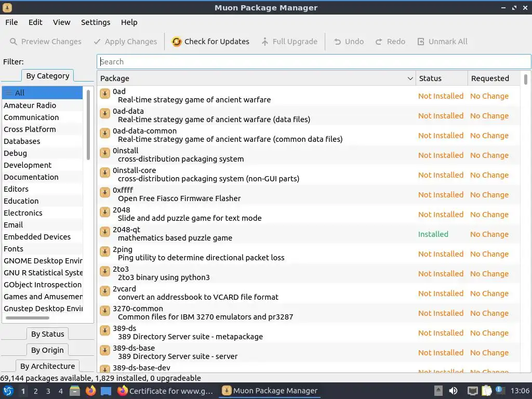Screen dimensions: 532x399
Task: Click the package icon beside 2vcard
Action: point(105,291)
